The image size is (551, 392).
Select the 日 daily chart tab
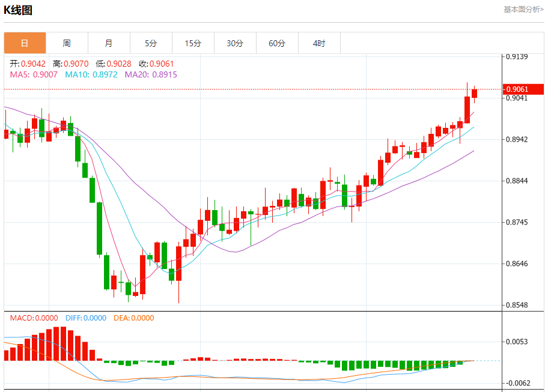tap(25, 43)
